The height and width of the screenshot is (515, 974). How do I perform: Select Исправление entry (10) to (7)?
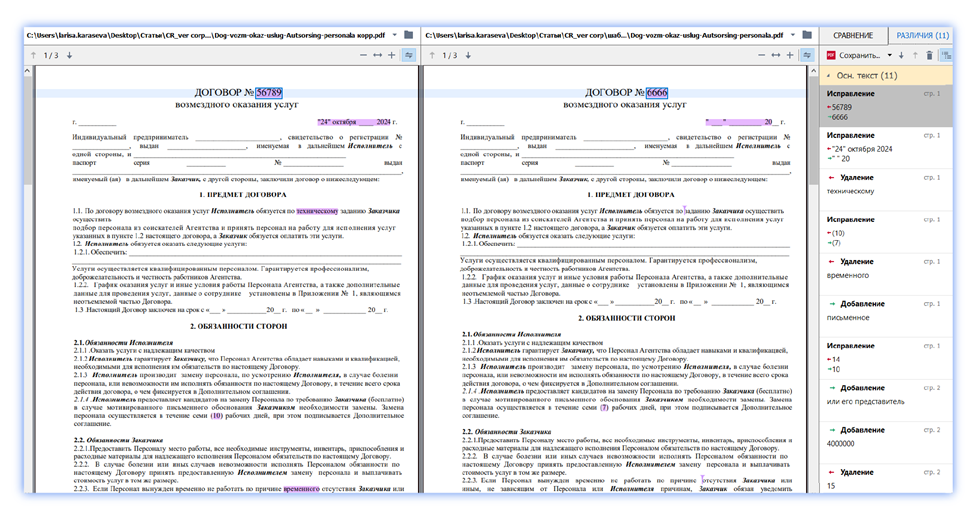click(886, 231)
